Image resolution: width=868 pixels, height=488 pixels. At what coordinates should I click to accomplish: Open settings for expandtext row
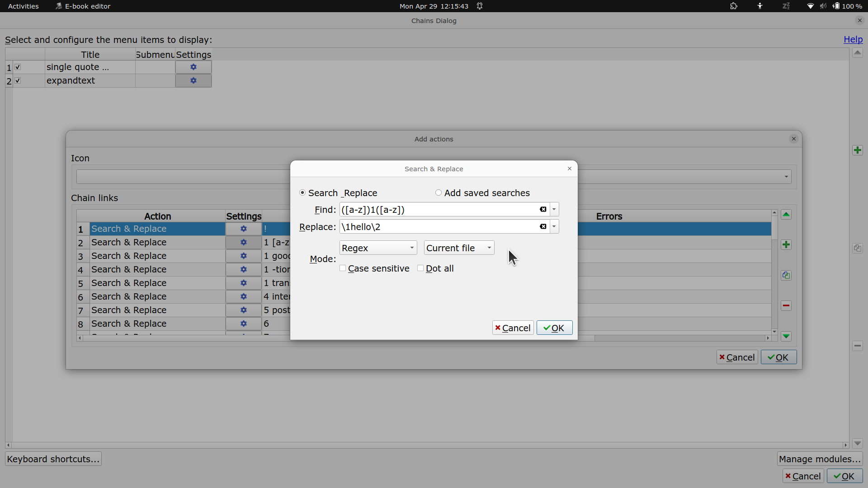[x=193, y=80]
